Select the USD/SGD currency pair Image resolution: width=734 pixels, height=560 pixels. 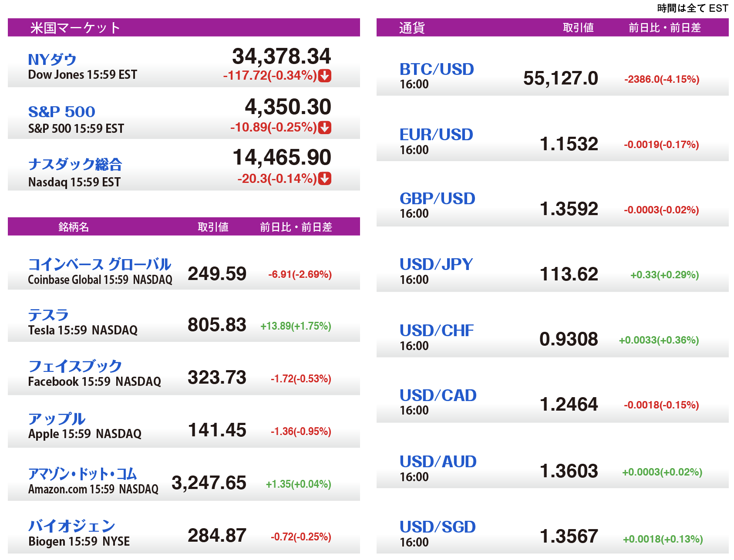coord(438,527)
